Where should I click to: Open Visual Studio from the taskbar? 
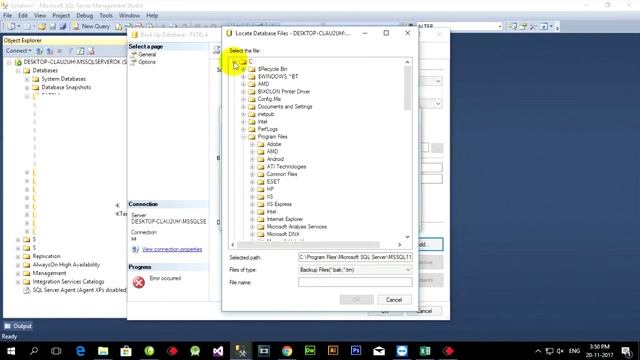[218, 351]
